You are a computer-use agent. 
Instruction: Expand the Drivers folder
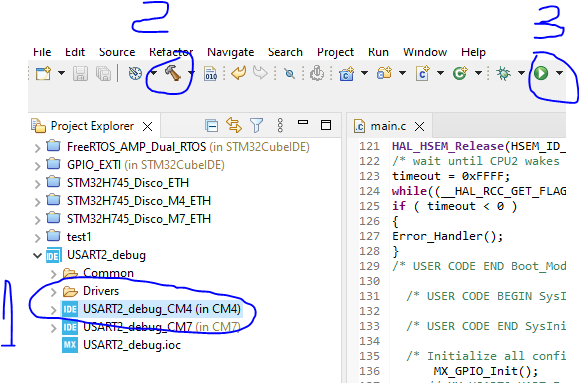click(x=54, y=292)
